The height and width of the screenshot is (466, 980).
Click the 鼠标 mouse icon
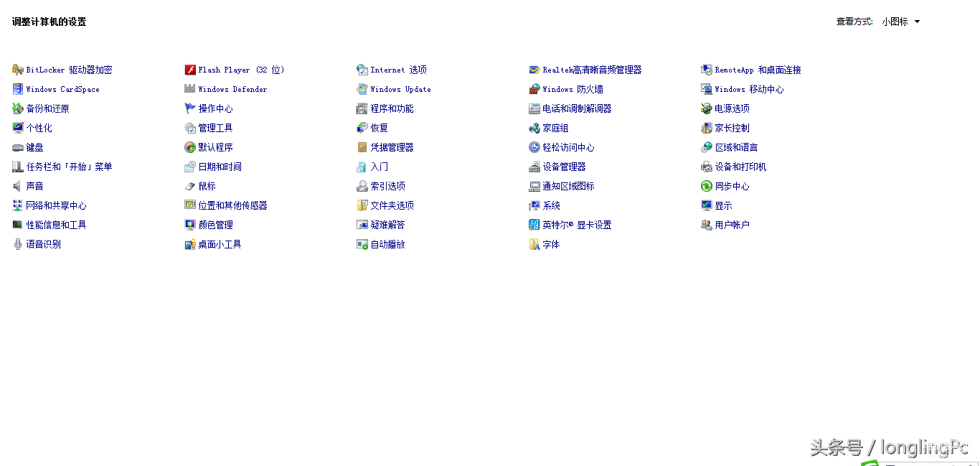tap(190, 186)
